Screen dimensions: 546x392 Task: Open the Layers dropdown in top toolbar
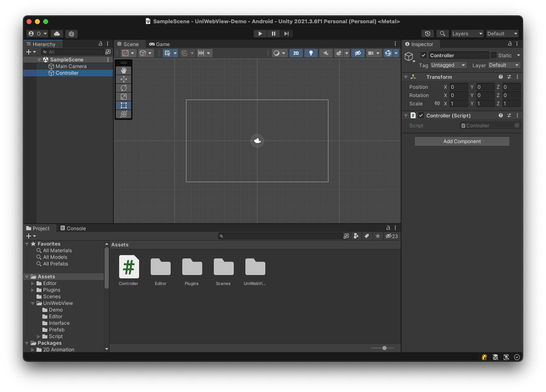pyautogui.click(x=467, y=34)
